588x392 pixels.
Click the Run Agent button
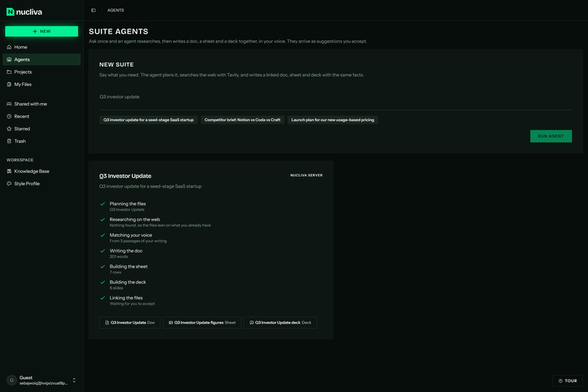coord(551,137)
